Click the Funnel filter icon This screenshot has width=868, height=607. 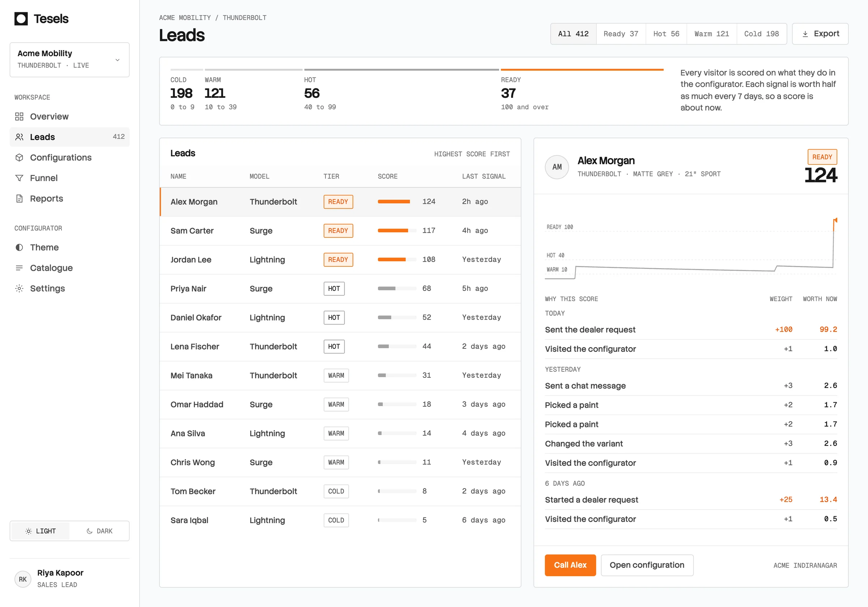point(19,178)
